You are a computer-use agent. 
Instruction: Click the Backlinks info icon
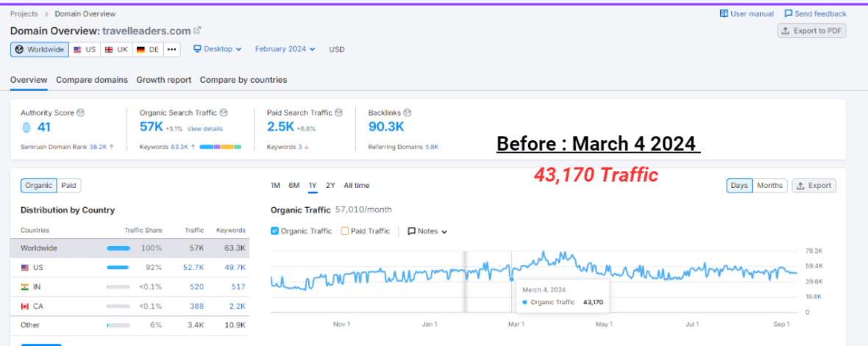pyautogui.click(x=408, y=113)
